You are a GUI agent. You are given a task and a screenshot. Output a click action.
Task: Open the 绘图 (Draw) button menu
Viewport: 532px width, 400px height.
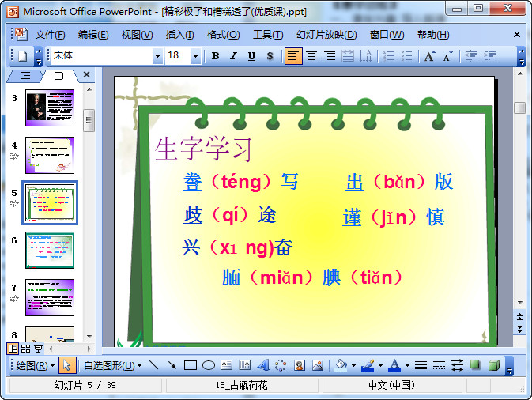click(36, 365)
